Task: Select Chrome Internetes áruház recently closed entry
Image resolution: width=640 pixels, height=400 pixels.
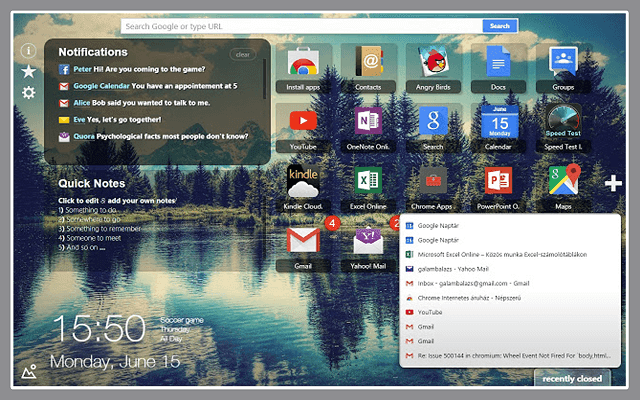Action: click(482, 297)
